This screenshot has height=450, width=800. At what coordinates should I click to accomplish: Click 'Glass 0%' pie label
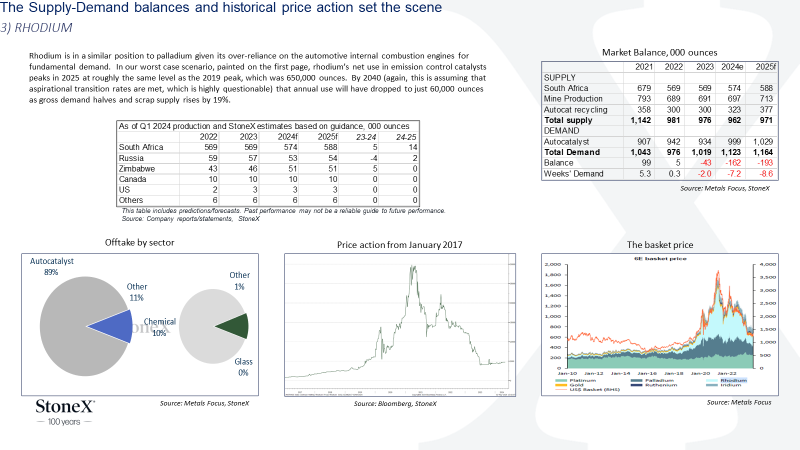pyautogui.click(x=243, y=367)
